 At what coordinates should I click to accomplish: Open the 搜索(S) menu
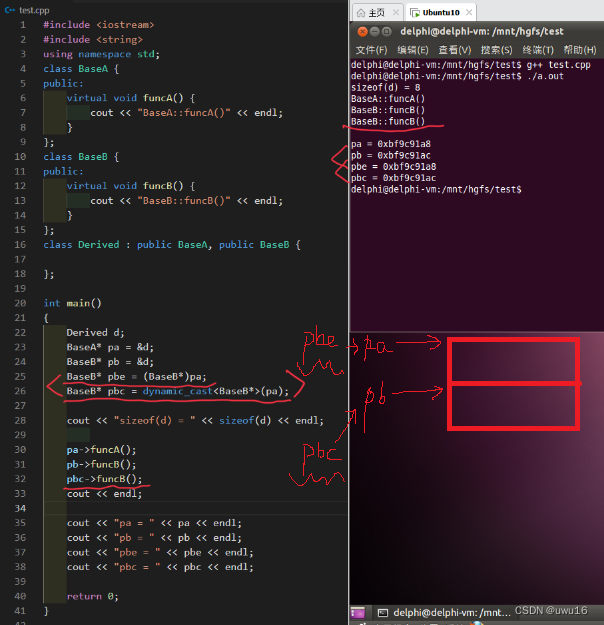click(496, 50)
